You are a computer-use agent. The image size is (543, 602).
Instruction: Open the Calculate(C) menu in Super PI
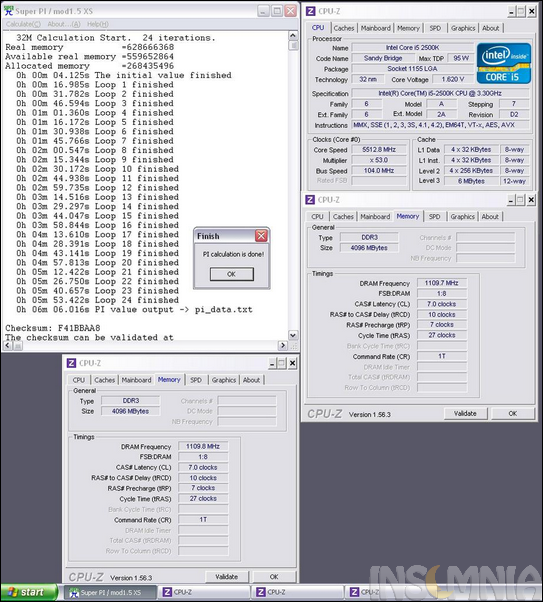[x=23, y=24]
